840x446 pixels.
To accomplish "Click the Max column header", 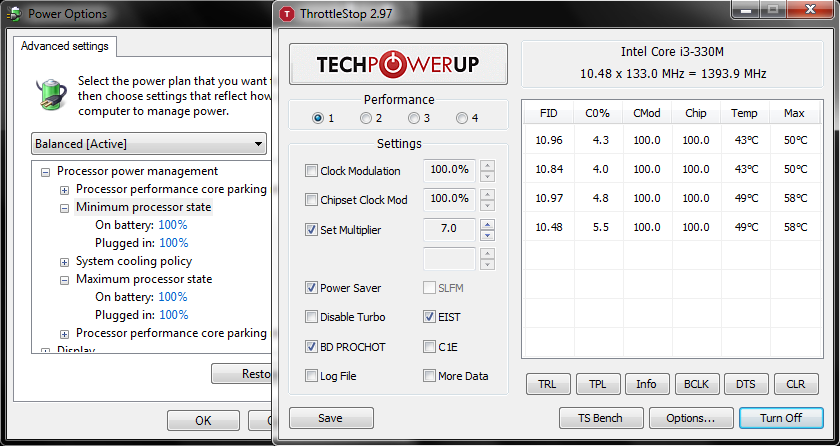I will (794, 114).
